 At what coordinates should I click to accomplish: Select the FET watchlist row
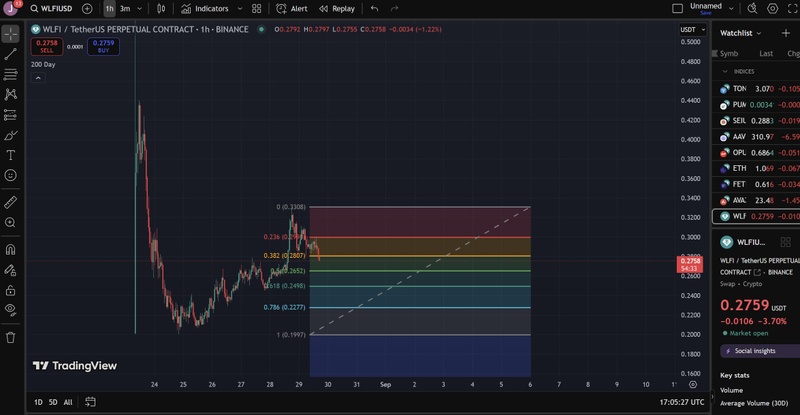click(756, 184)
